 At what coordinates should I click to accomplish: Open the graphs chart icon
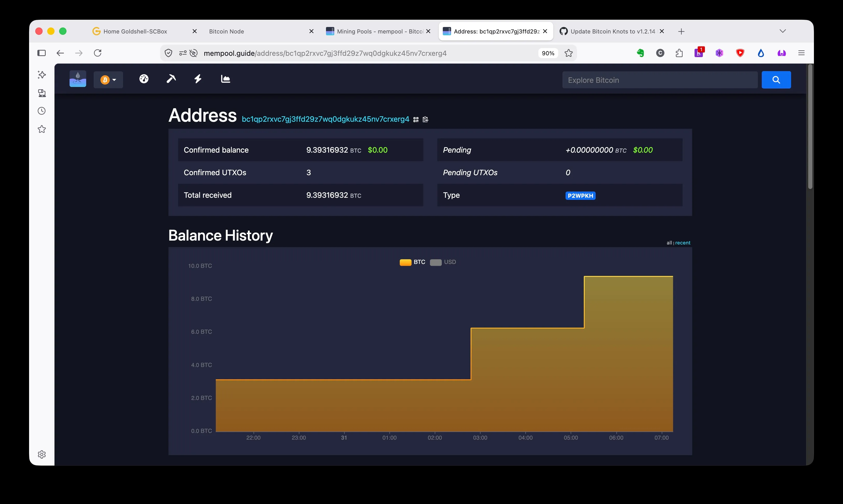226,79
